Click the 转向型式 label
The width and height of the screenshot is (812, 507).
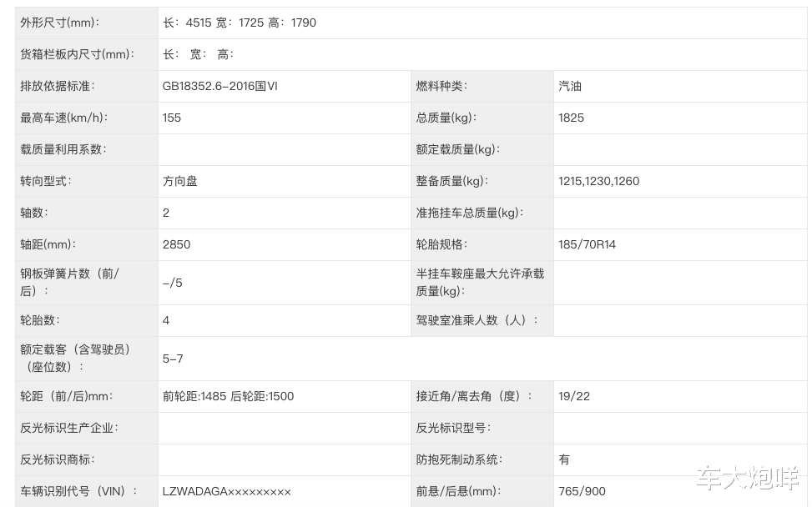46,181
